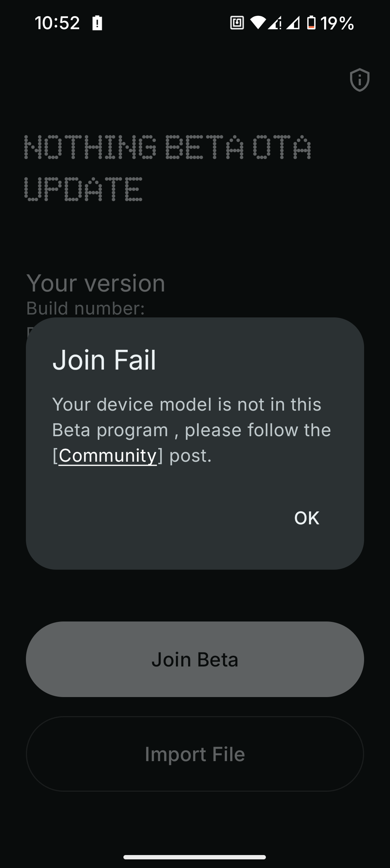Tap the shield info icon
390x868 pixels.
click(x=359, y=80)
